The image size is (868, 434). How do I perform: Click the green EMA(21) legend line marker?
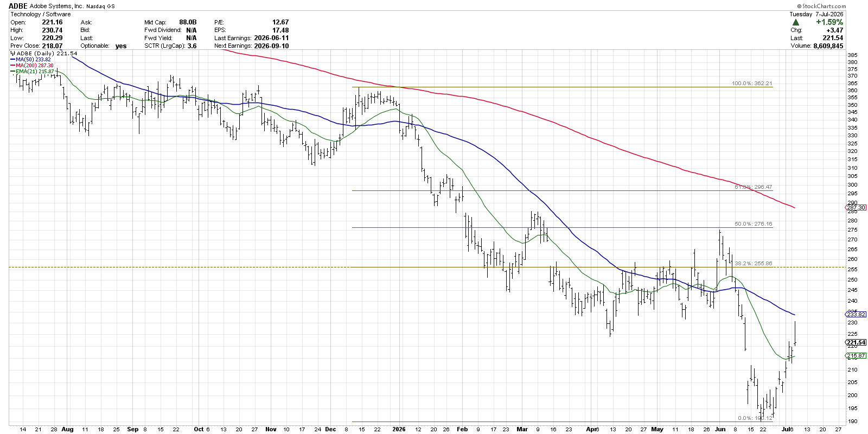tap(12, 72)
